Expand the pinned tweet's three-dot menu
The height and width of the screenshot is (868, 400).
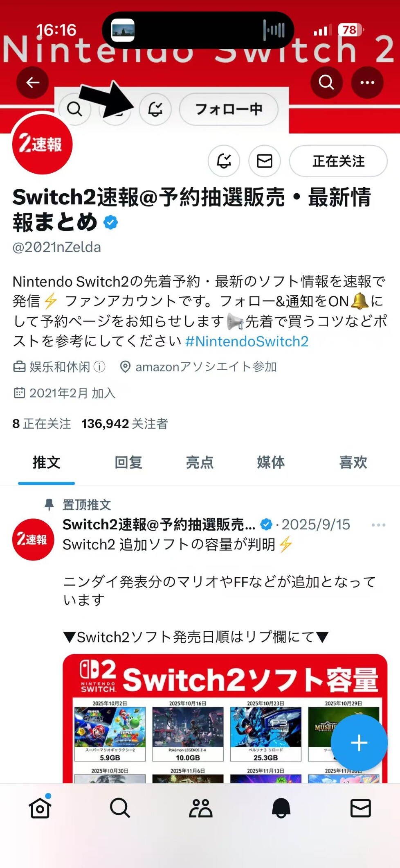tap(378, 525)
